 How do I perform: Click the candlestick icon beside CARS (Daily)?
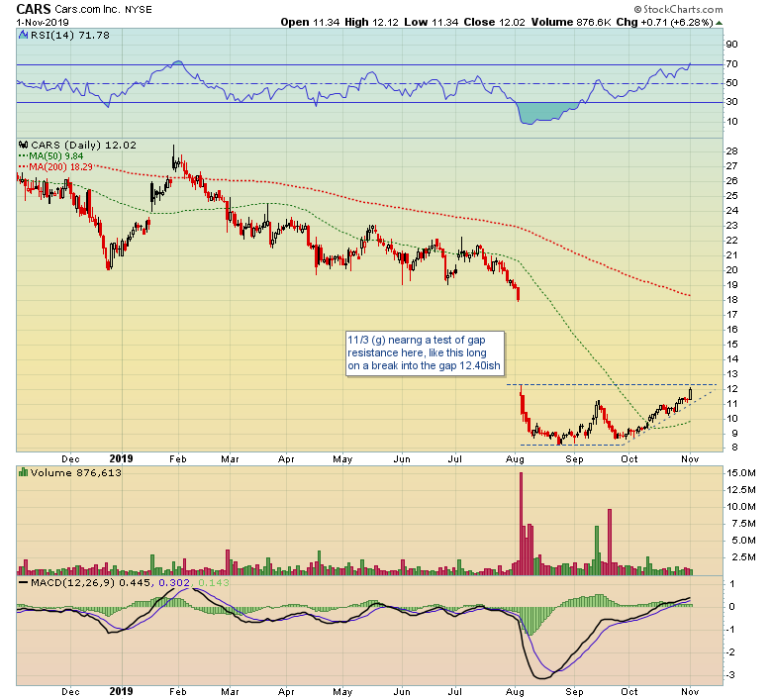pyautogui.click(x=23, y=145)
